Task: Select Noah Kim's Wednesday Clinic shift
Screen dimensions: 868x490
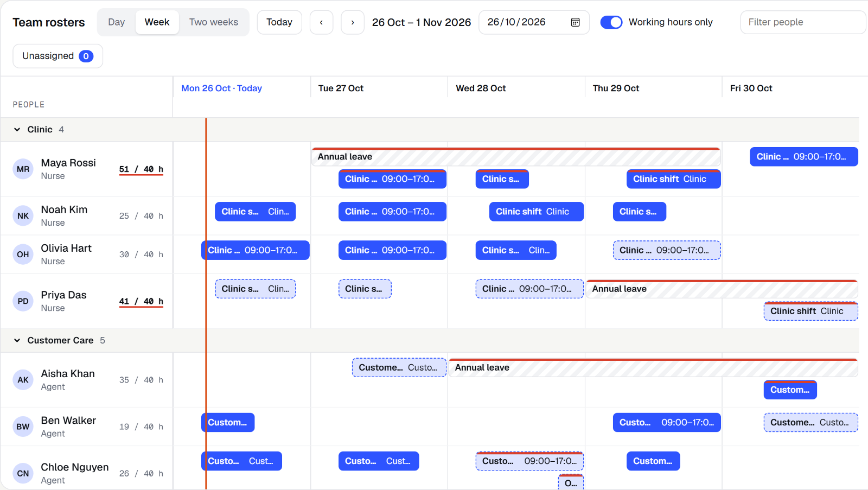Action: (x=537, y=212)
